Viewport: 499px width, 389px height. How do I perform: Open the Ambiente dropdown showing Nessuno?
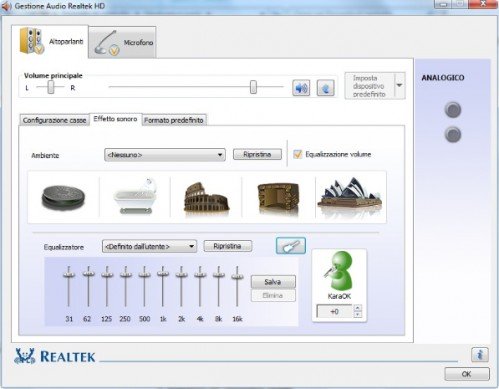click(x=165, y=155)
